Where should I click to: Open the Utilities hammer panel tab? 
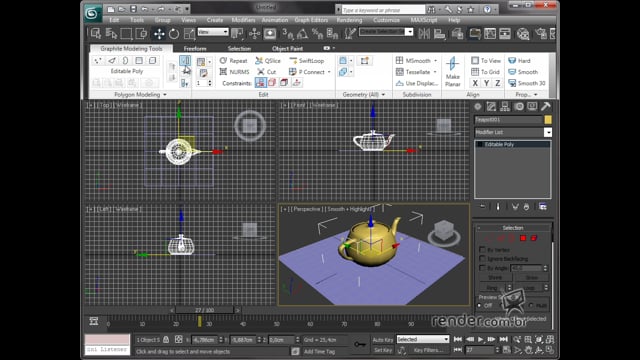click(546, 107)
